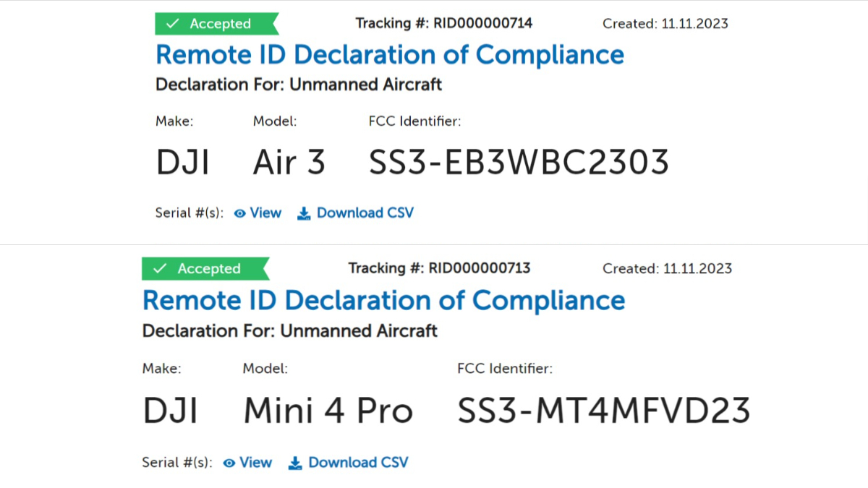Click the eye icon beside Serial #(s) for Air 3
This screenshot has height=488, width=868.
click(239, 213)
